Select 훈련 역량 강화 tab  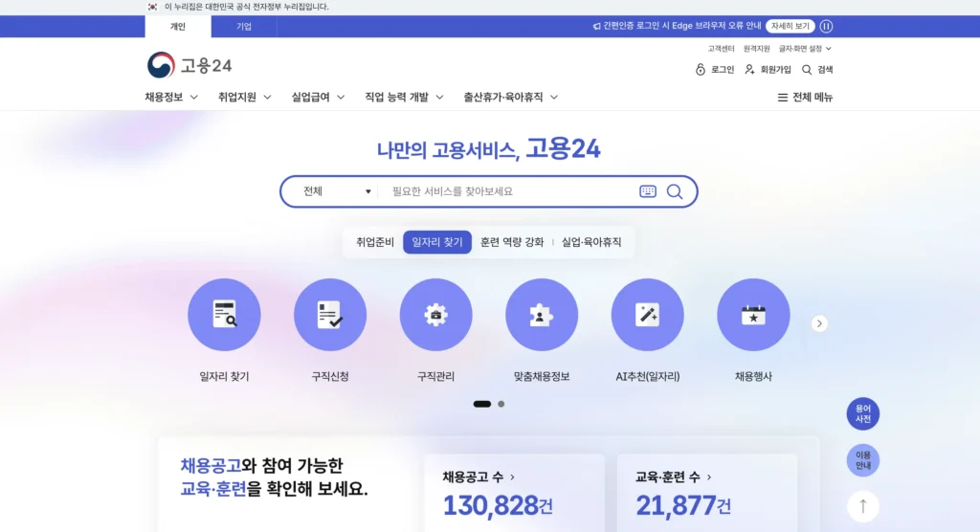512,242
